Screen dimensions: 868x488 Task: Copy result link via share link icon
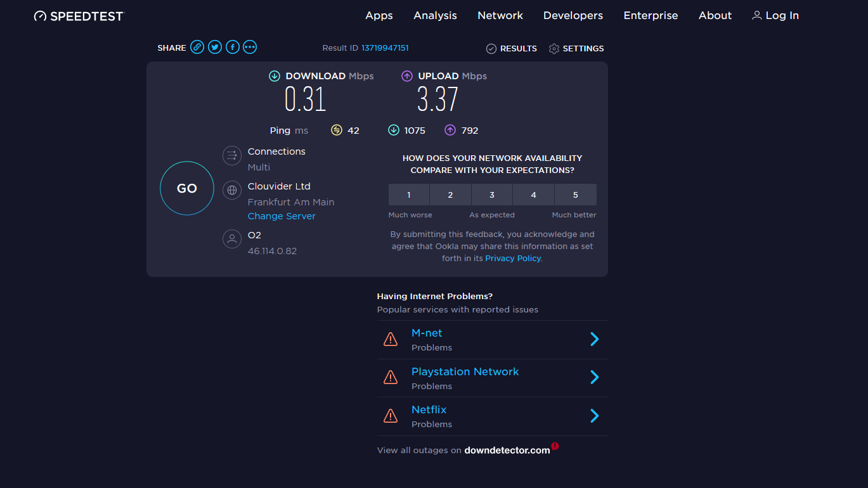[197, 47]
